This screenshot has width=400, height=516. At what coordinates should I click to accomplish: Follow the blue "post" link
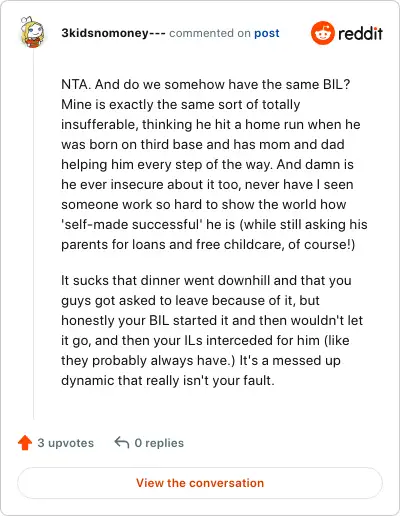click(x=267, y=33)
